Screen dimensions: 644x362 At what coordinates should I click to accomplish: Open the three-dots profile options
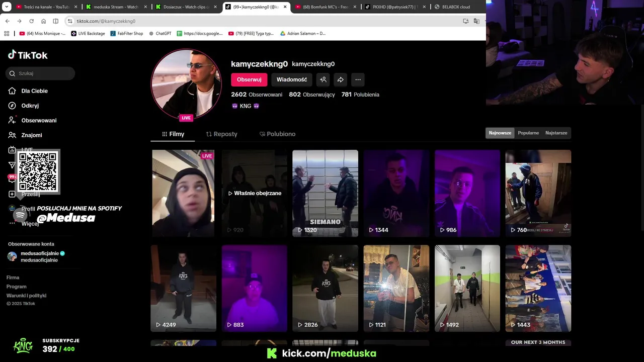coord(358,79)
